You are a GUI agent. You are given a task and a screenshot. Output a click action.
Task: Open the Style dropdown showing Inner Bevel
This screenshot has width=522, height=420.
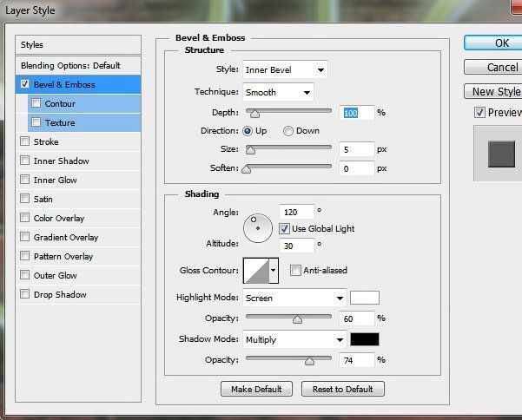coord(286,69)
